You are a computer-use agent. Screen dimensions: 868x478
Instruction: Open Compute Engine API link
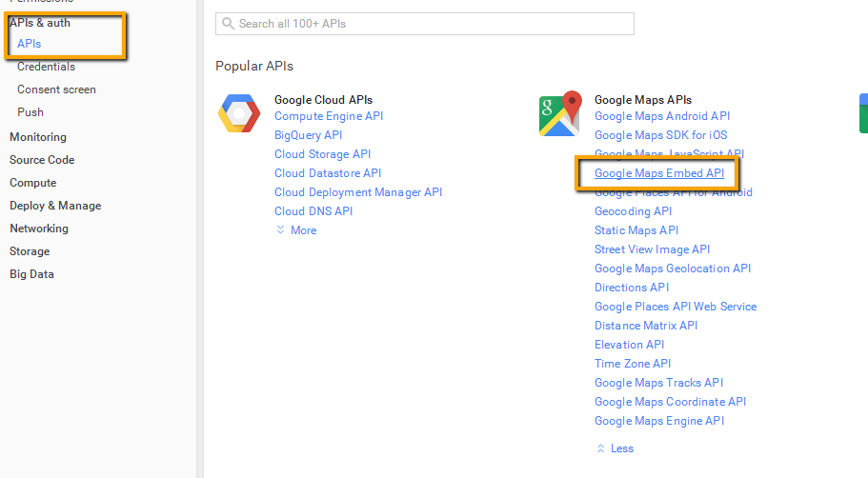click(x=329, y=116)
